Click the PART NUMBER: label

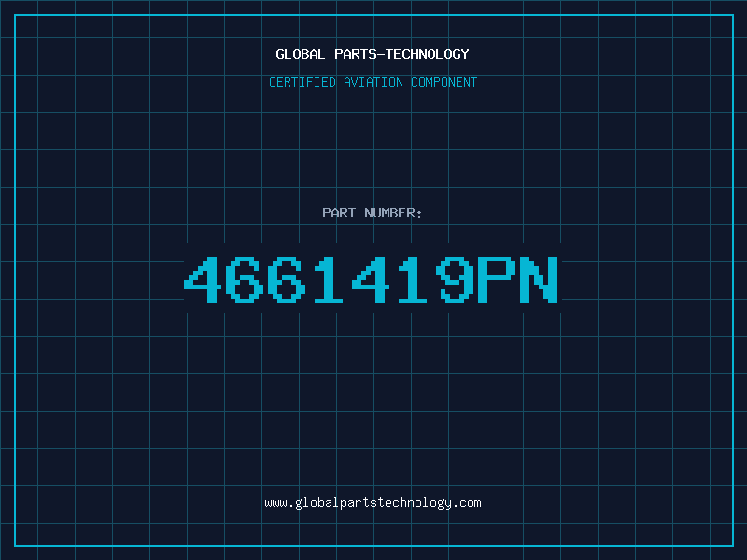pyautogui.click(x=373, y=213)
